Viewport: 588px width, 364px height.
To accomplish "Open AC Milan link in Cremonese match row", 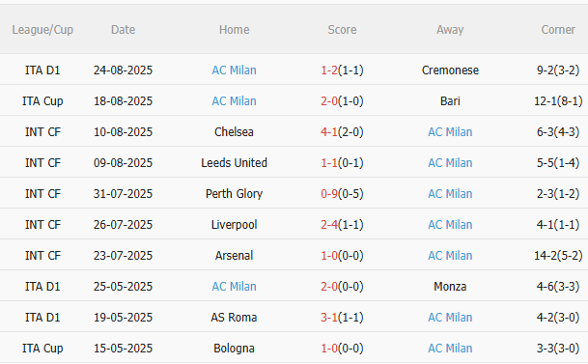I will [234, 70].
